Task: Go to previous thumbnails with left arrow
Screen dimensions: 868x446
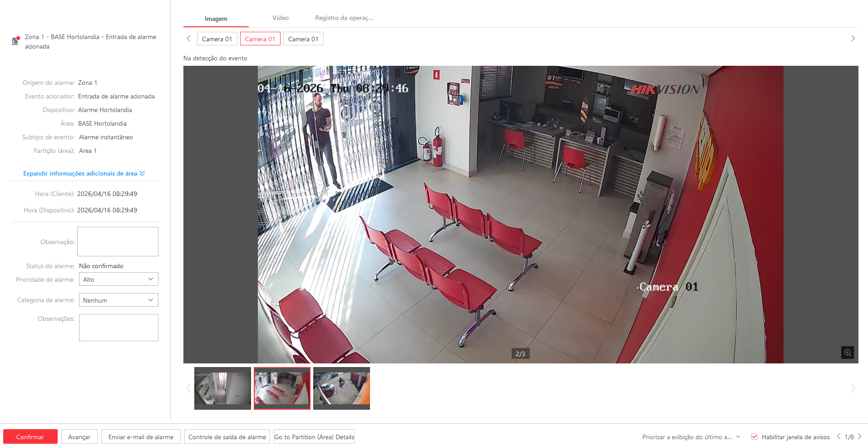Action: pos(189,388)
